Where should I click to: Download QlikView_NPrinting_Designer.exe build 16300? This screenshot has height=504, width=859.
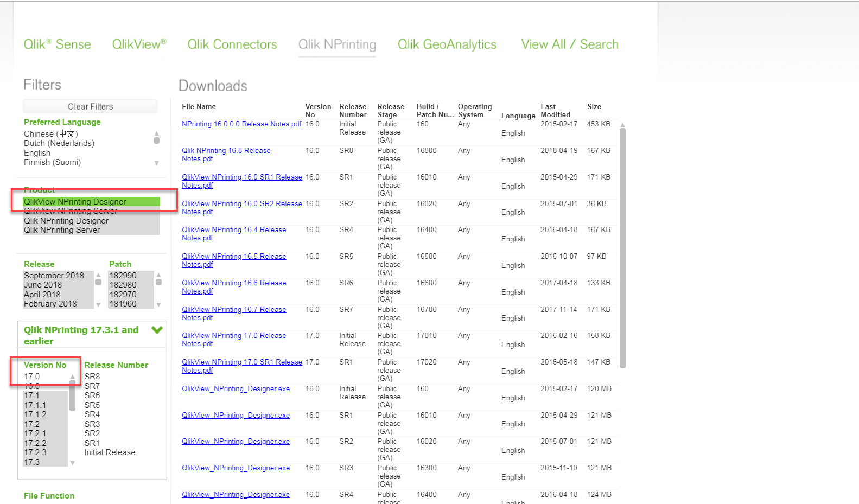pyautogui.click(x=236, y=468)
